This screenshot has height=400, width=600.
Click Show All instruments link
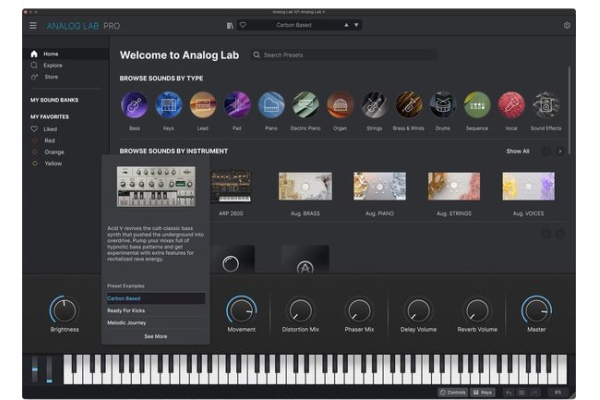click(517, 151)
